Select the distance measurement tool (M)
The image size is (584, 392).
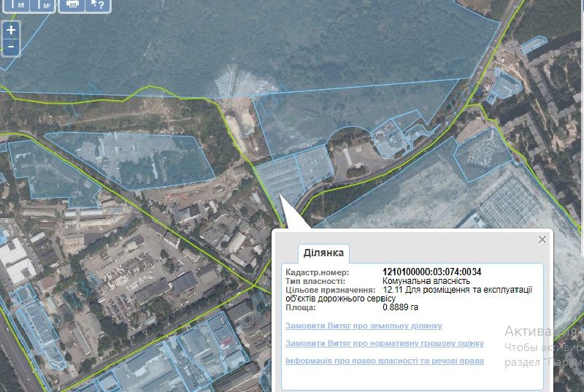pos(16,4)
